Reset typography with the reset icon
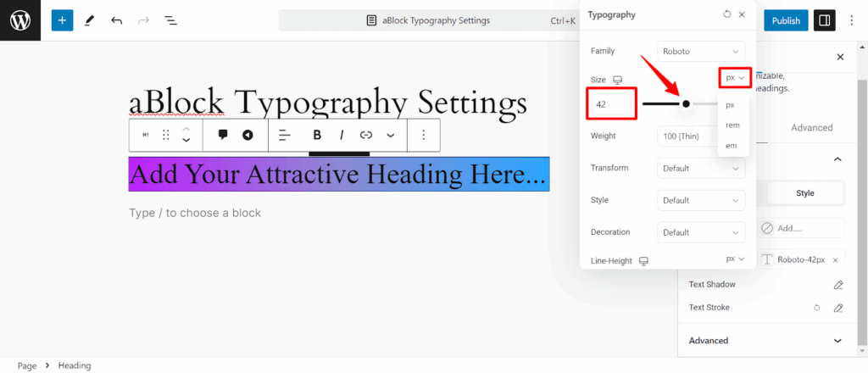This screenshot has width=868, height=373. (726, 14)
